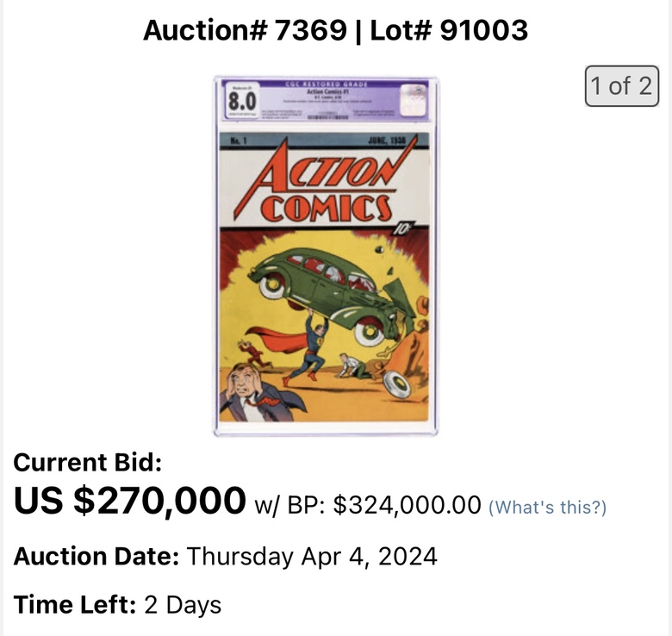
Task: Click the "Current Bid:" label
Action: 88,463
